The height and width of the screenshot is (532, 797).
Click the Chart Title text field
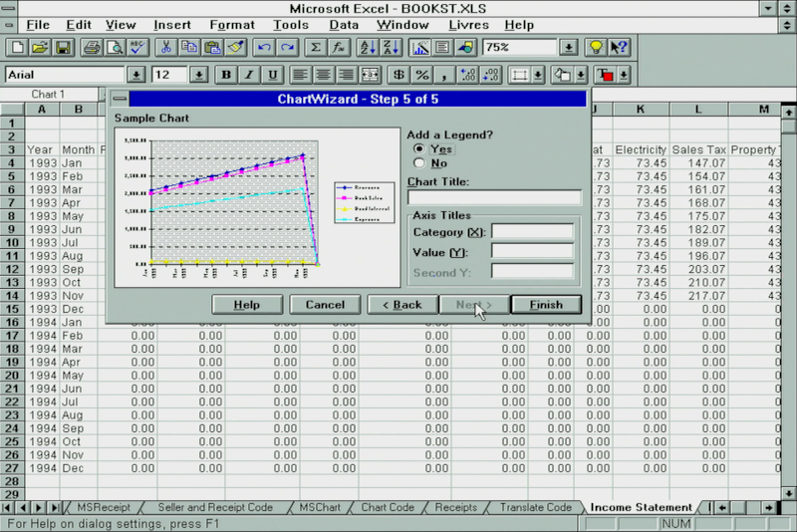pos(494,197)
